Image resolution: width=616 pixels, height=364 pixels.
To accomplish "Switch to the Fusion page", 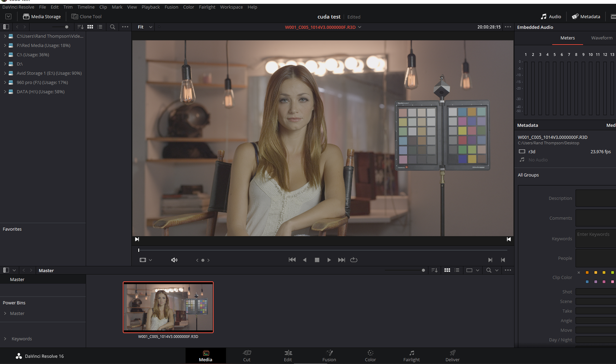I will (329, 356).
